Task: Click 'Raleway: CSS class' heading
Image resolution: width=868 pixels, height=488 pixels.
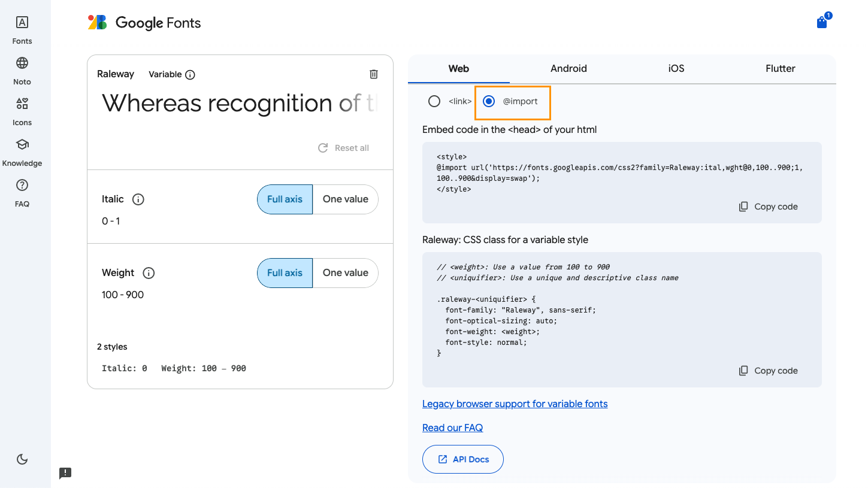Action: (x=506, y=240)
